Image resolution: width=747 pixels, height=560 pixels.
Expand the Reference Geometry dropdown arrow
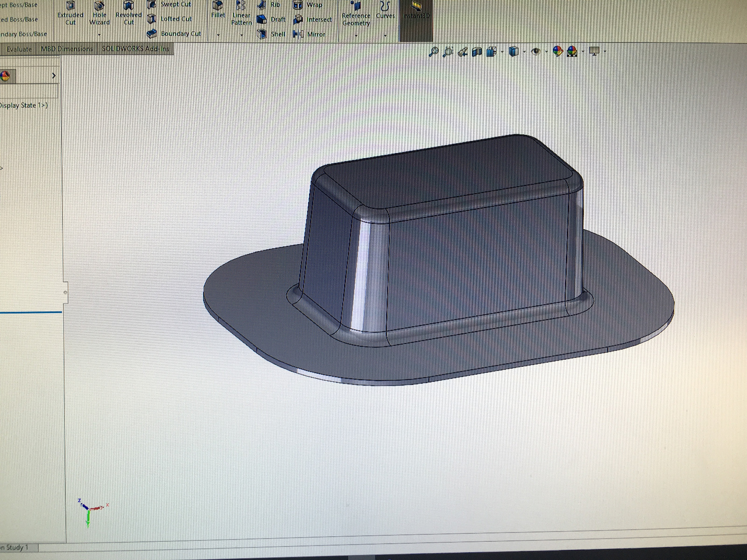(x=356, y=35)
